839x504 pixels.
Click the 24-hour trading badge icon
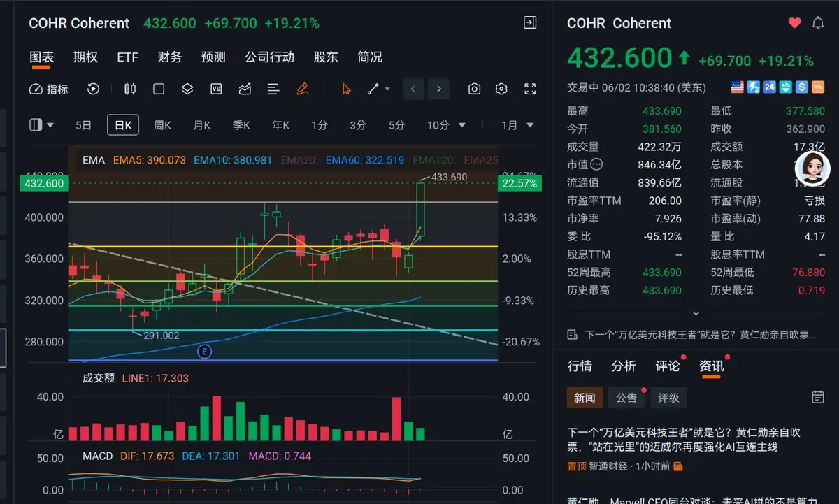770,87
